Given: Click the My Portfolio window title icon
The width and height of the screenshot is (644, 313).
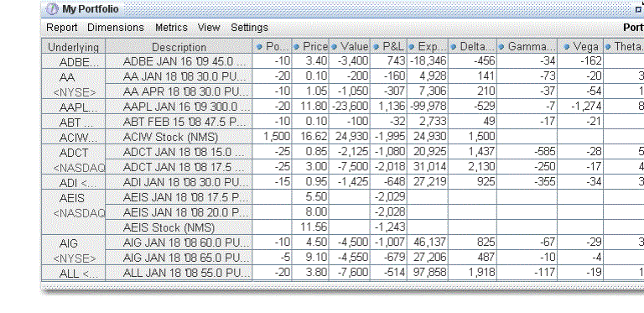Looking at the screenshot, I should [52, 9].
